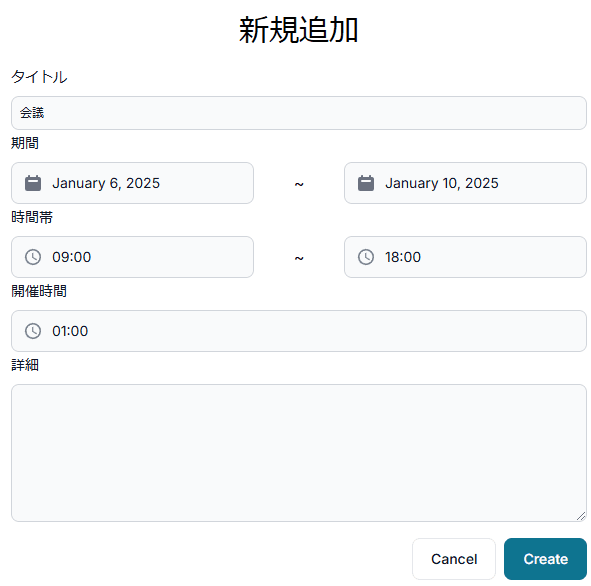
Task: Open the start date field January 6, 2025
Action: pos(132,183)
